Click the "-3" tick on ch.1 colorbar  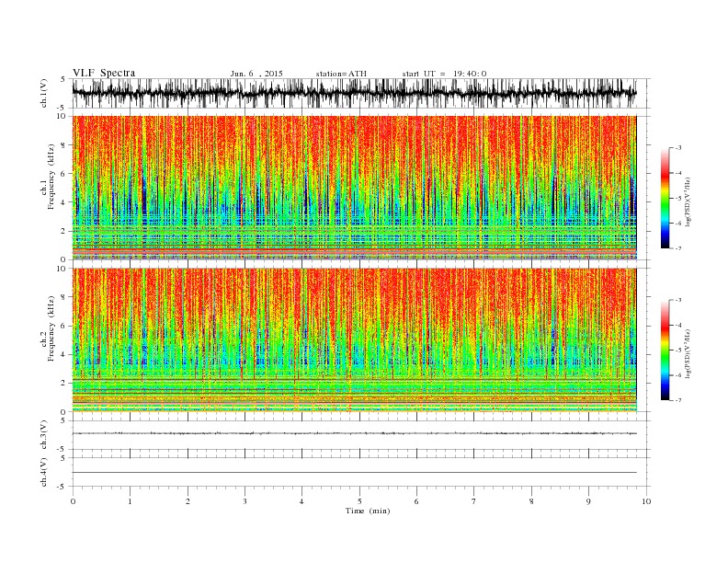click(x=677, y=148)
